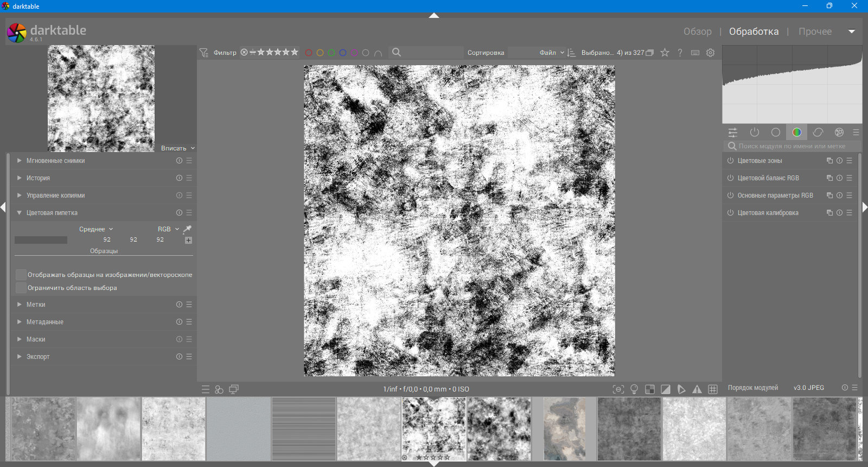Select the red color label filter

click(309, 53)
